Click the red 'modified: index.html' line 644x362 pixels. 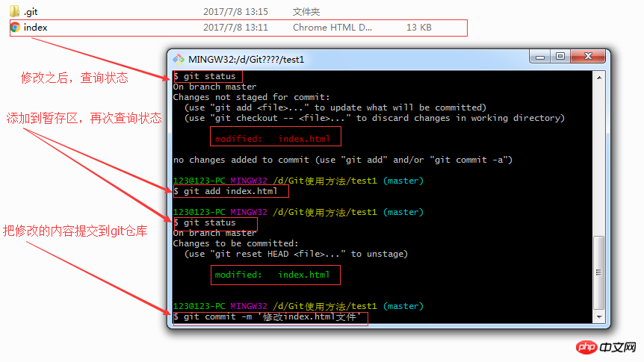(272, 139)
